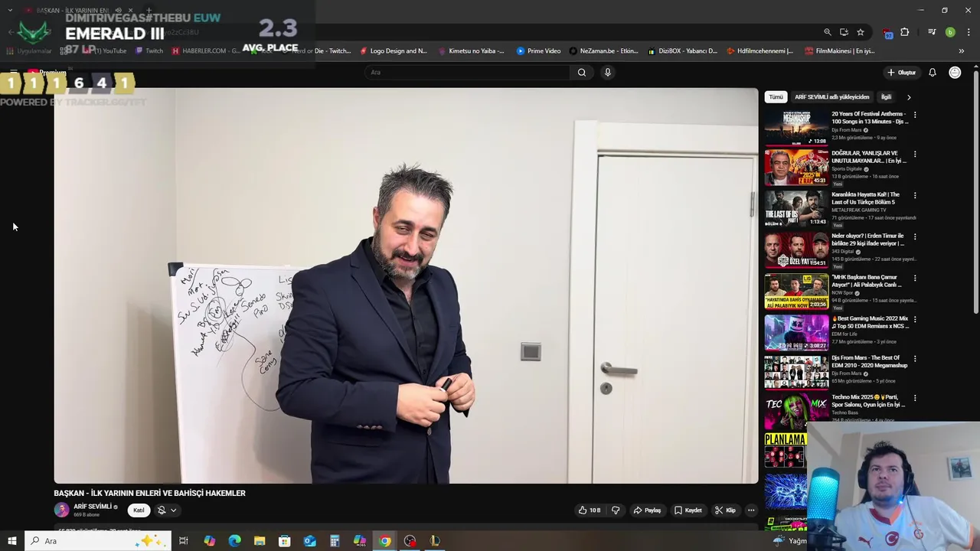
Task: Open Windows Start menu
Action: tap(12, 541)
